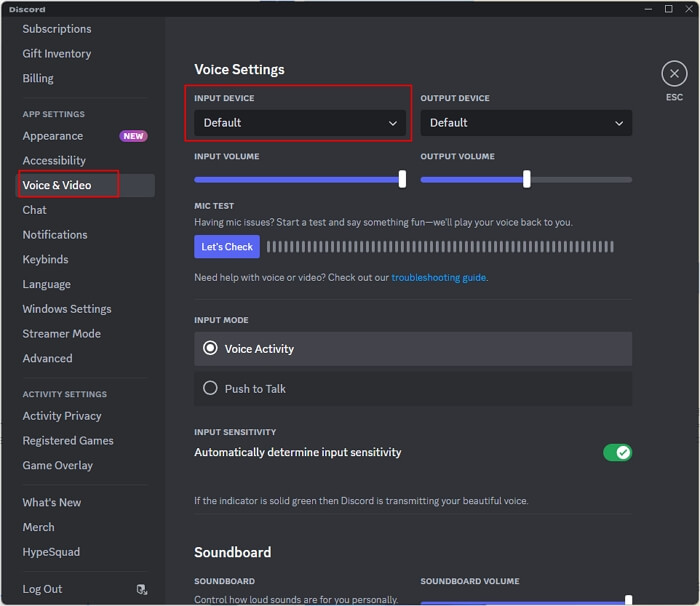The image size is (700, 606).
Task: Open Game Overlay settings
Action: click(x=58, y=465)
